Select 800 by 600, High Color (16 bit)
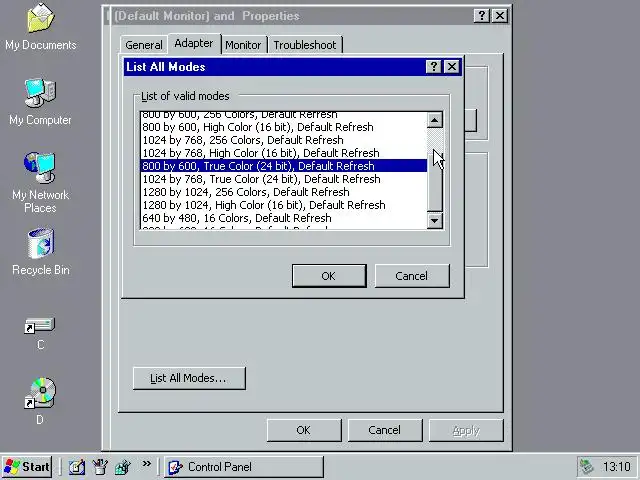 (283, 127)
